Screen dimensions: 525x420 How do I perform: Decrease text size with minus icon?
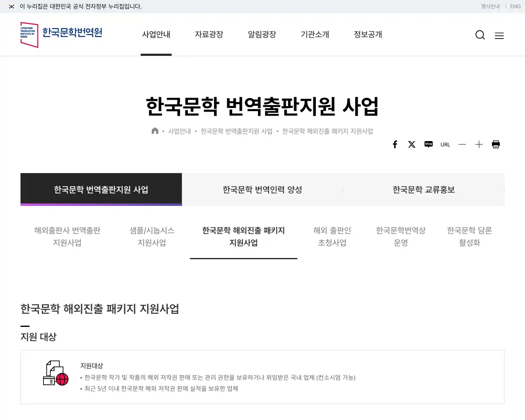coord(462,144)
